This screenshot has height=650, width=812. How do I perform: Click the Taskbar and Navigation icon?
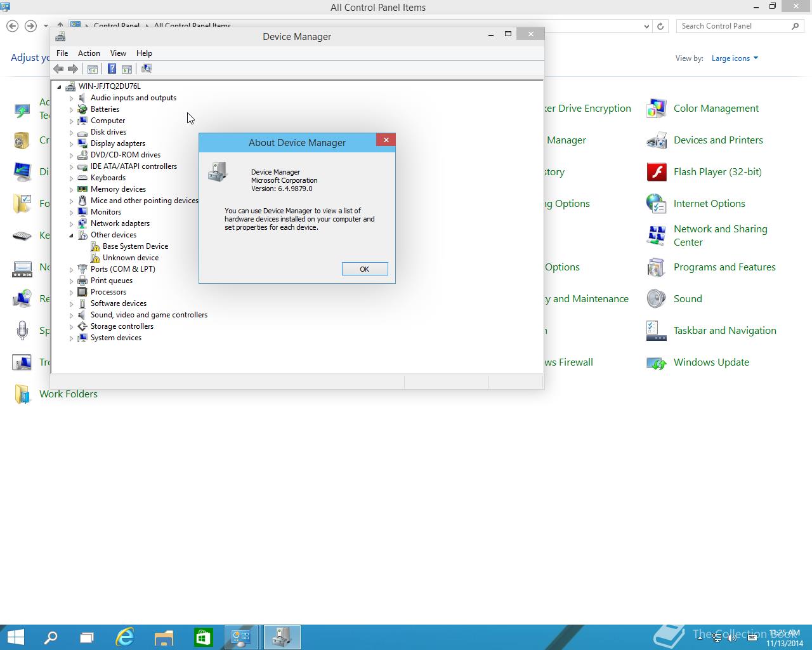[656, 331]
